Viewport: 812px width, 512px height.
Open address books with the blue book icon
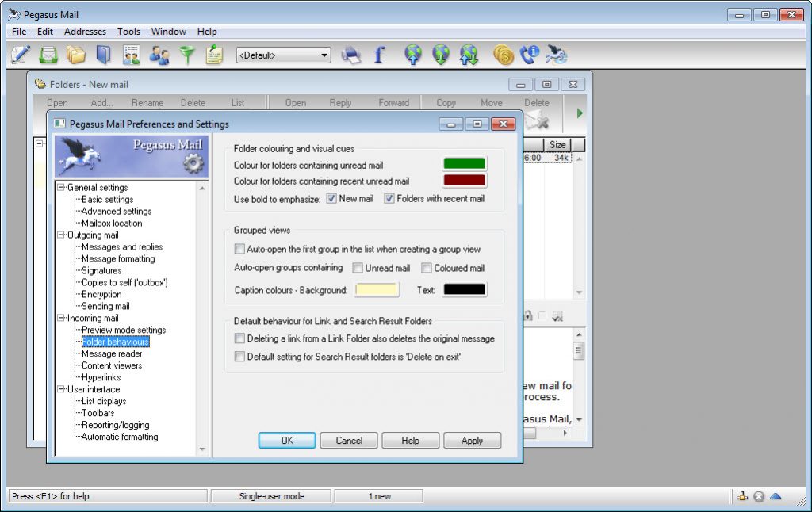pyautogui.click(x=104, y=55)
